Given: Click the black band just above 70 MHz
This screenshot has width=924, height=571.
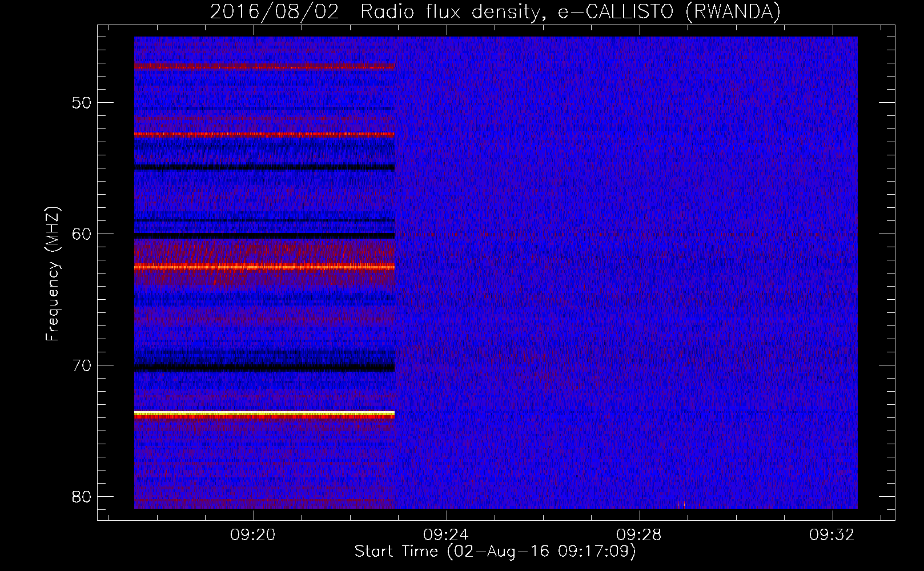Looking at the screenshot, I should tap(264, 368).
